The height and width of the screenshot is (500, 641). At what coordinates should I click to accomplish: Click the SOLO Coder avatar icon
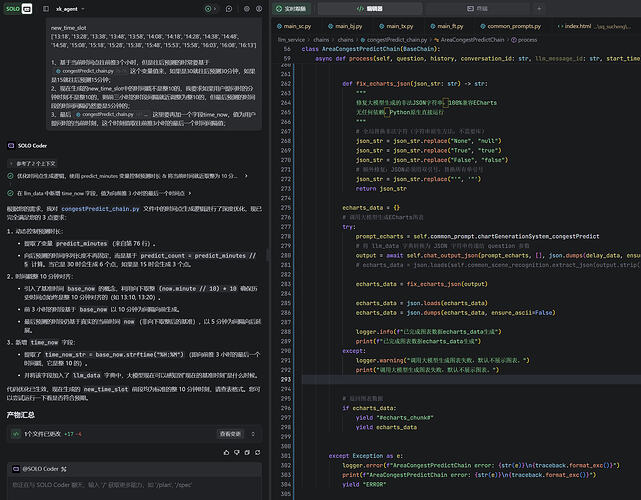tap(10, 145)
